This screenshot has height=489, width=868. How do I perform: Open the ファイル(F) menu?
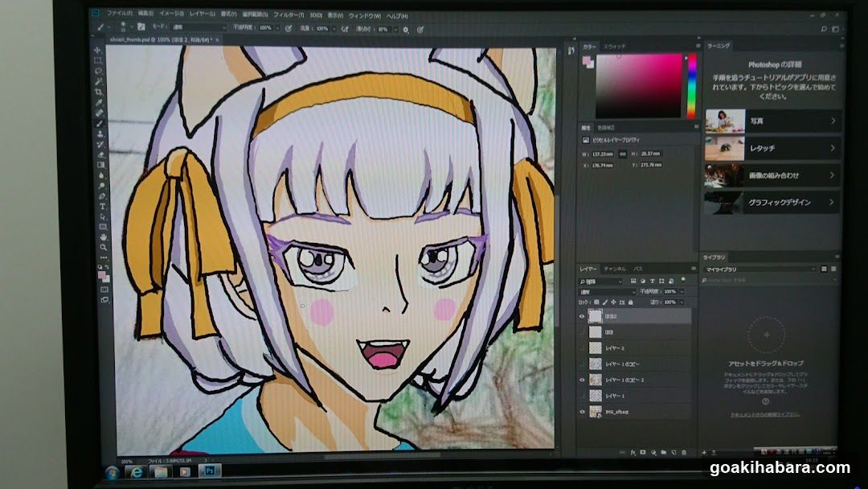(119, 13)
